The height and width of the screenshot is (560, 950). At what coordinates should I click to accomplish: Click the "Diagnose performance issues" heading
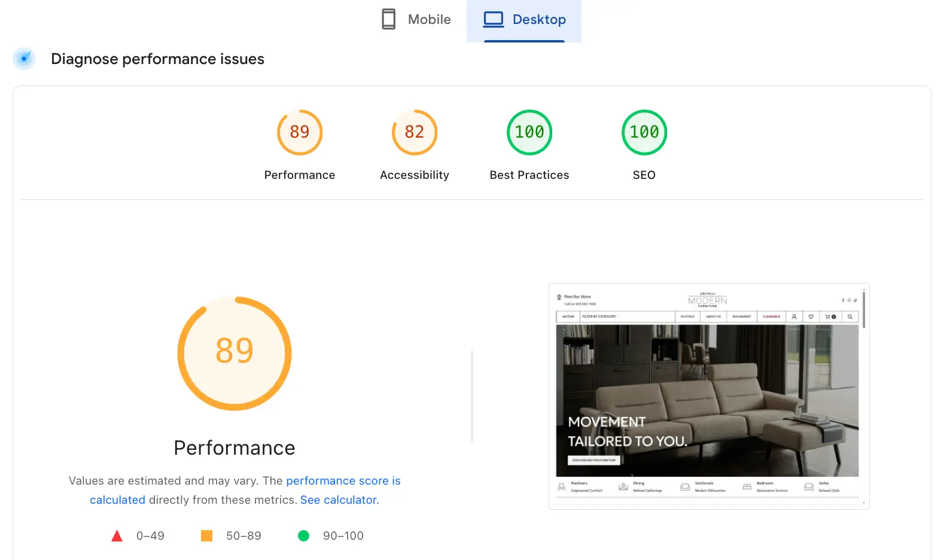coord(157,59)
